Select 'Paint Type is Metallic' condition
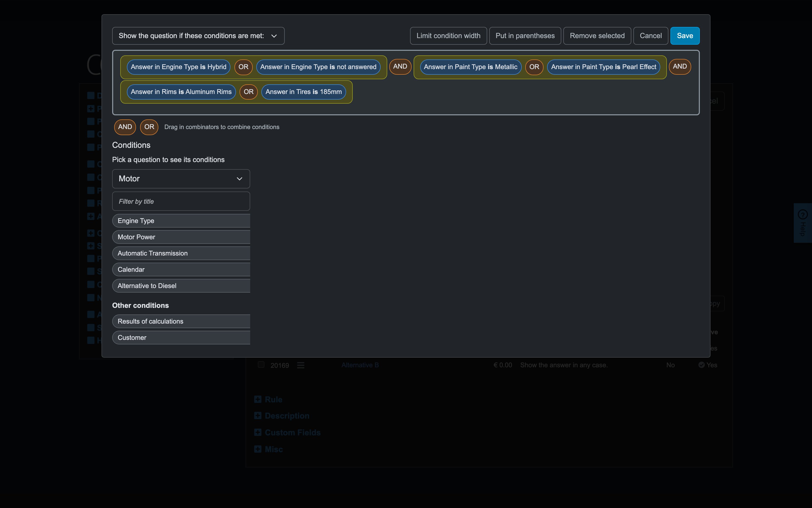 click(470, 67)
